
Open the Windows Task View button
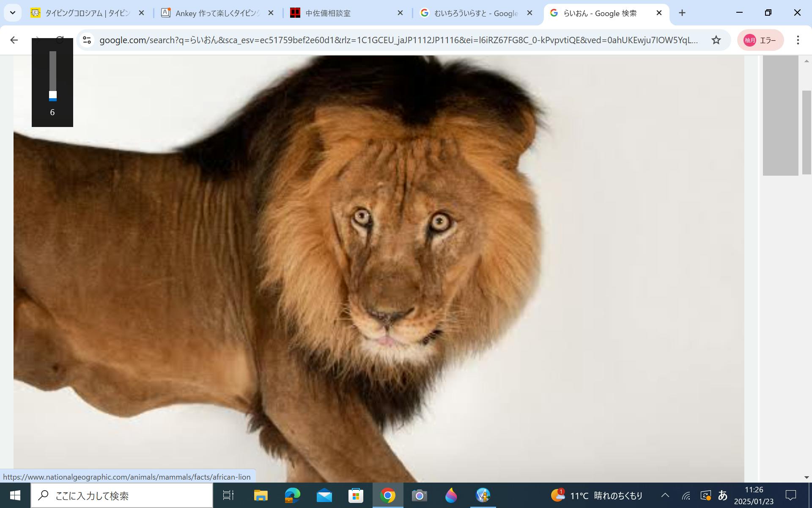coord(228,495)
